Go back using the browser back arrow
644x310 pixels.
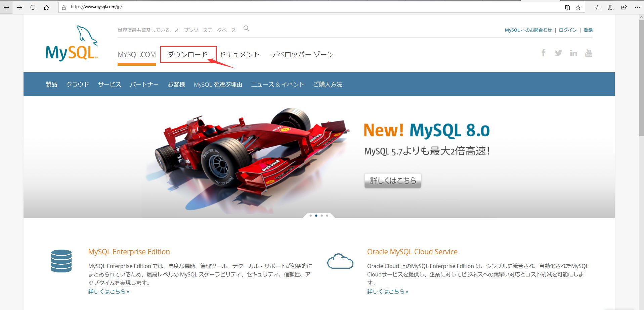pyautogui.click(x=6, y=7)
